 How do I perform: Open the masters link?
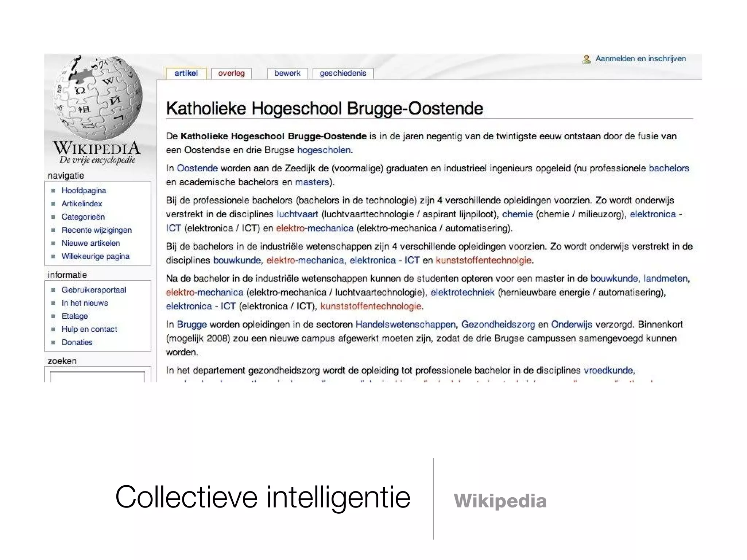pos(312,182)
